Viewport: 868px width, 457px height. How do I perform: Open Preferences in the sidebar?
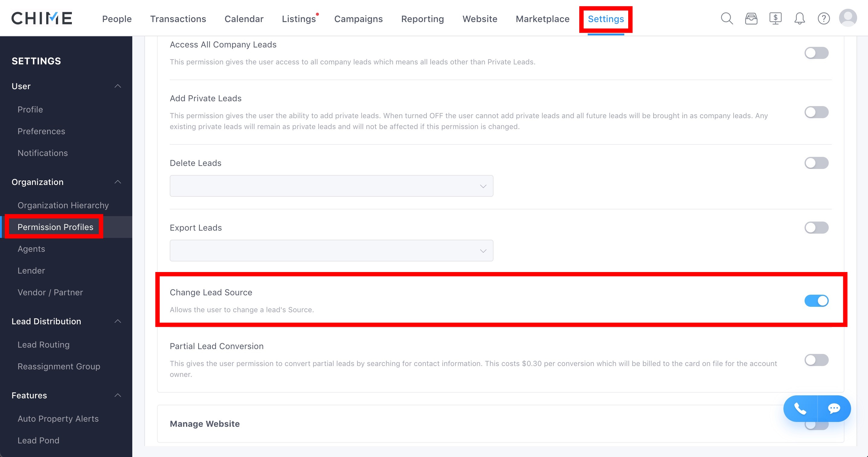[x=41, y=131]
